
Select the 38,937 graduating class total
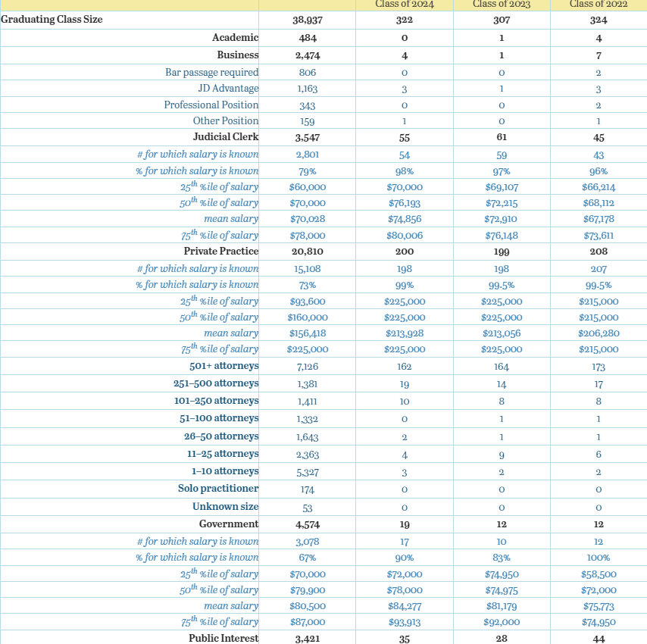point(308,20)
